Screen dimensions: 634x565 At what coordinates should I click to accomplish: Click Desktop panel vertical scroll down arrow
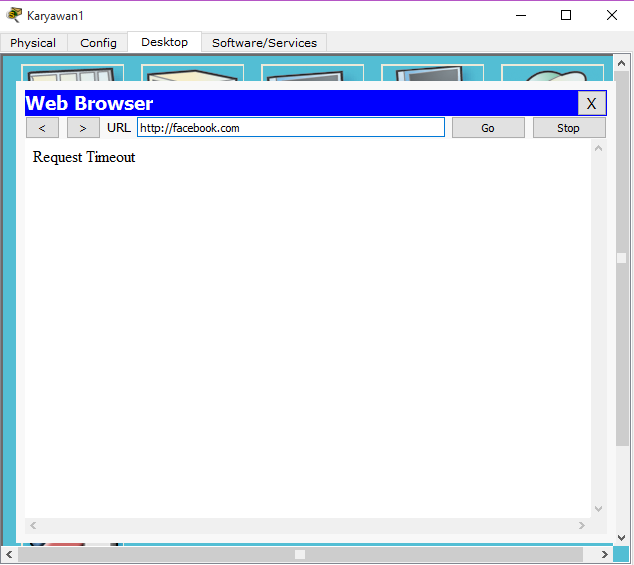click(x=621, y=537)
